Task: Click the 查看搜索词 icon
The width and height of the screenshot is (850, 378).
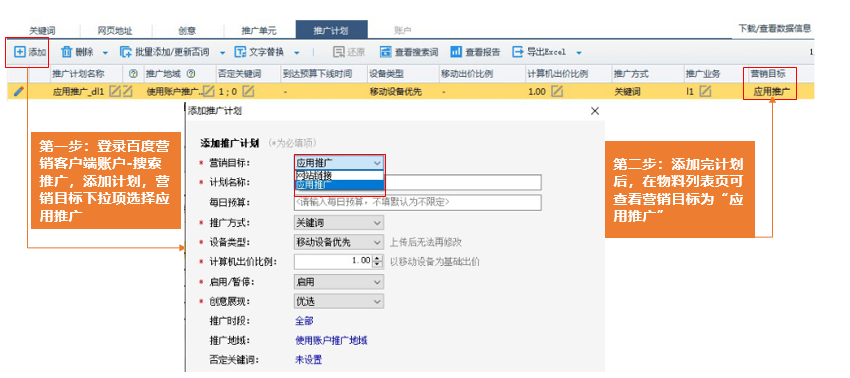Action: coord(386,52)
